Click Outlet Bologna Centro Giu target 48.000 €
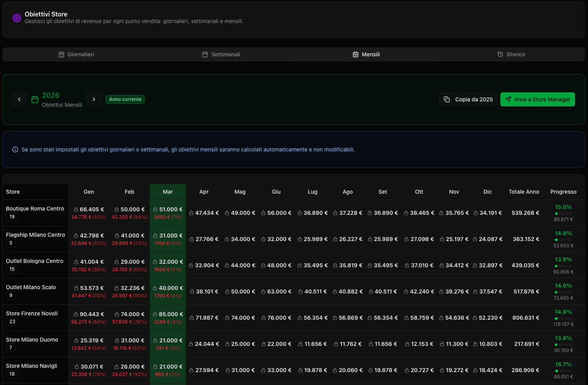 click(279, 265)
